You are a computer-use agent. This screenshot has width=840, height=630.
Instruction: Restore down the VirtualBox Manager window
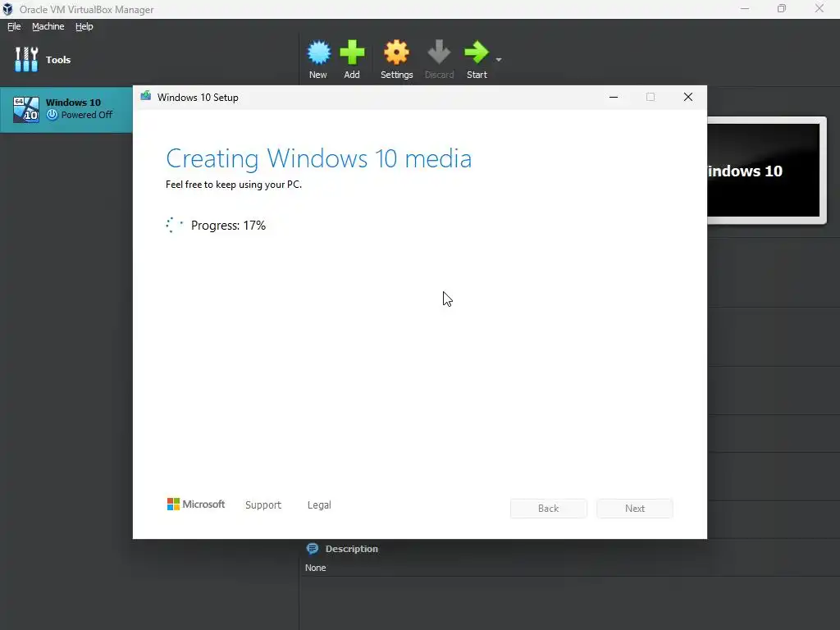click(x=782, y=8)
